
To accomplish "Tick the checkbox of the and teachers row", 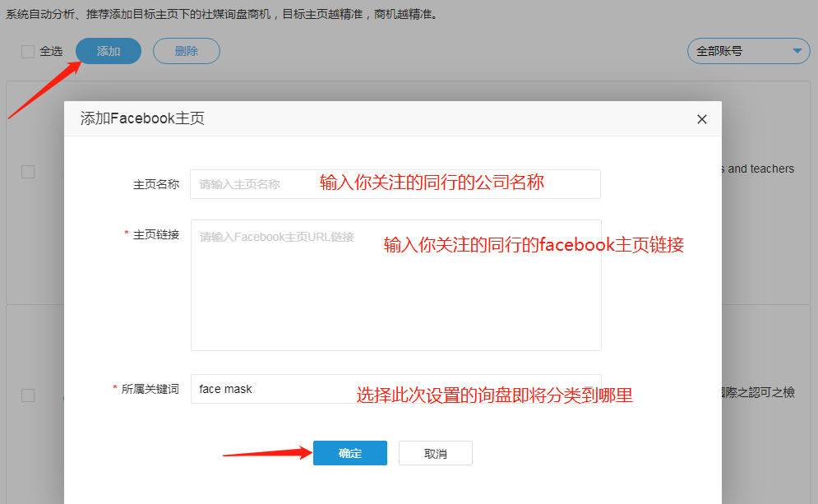I will click(x=28, y=172).
